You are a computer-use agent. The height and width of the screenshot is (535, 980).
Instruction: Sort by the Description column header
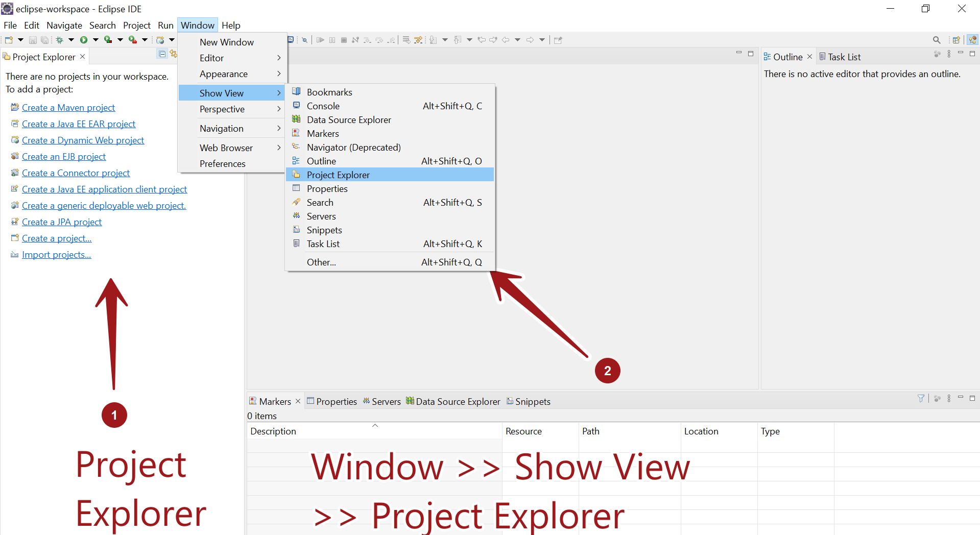pyautogui.click(x=374, y=431)
